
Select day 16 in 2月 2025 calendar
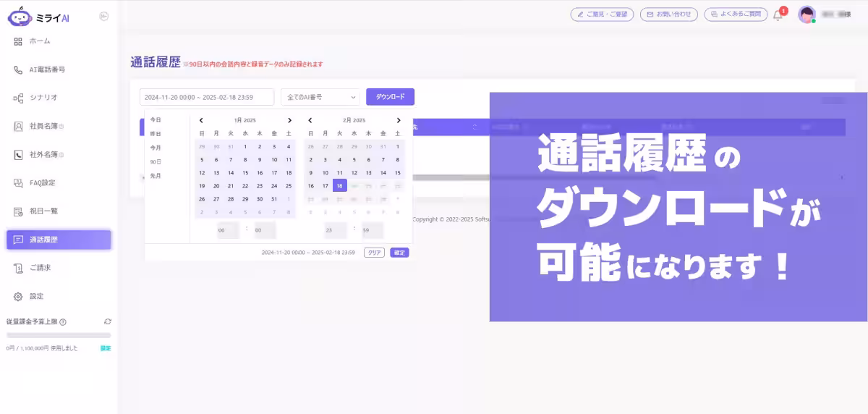point(311,186)
